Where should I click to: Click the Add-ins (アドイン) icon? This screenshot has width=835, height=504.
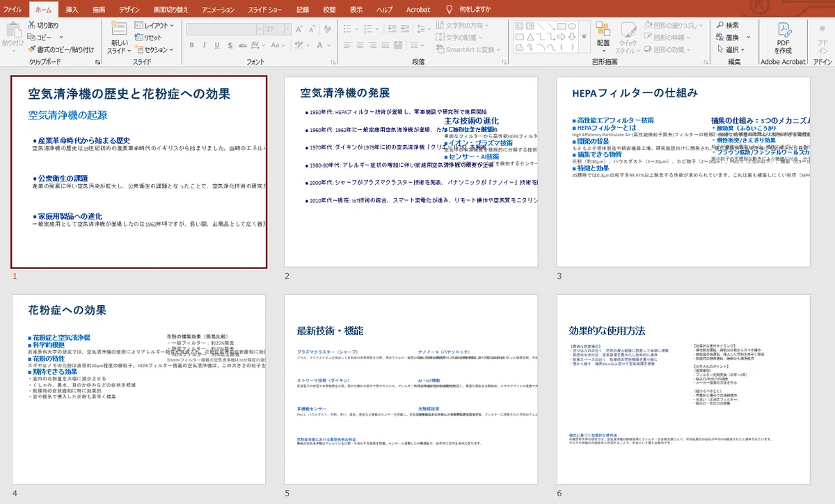tap(823, 29)
